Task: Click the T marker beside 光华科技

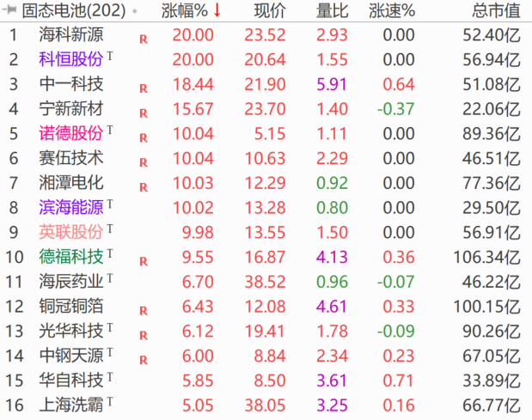Action: click(x=110, y=327)
